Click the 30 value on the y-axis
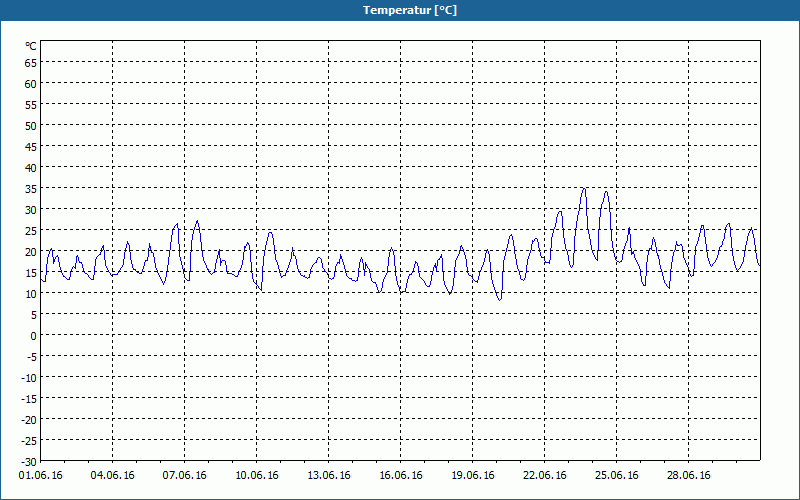 click(x=31, y=210)
